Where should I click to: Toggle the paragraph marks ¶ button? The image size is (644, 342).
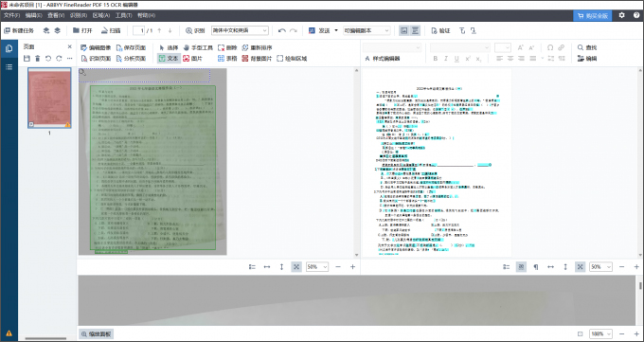pos(536,267)
